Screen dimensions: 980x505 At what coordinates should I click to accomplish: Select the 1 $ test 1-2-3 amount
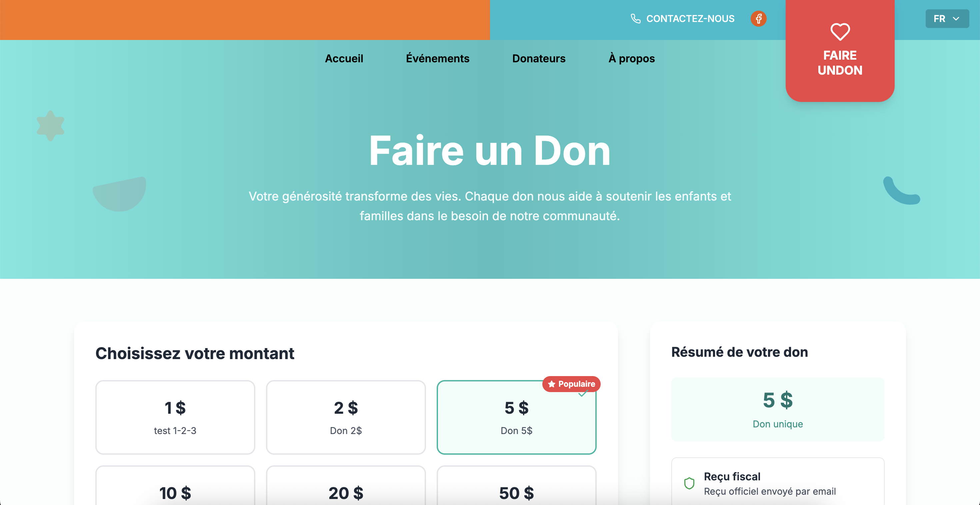point(175,417)
